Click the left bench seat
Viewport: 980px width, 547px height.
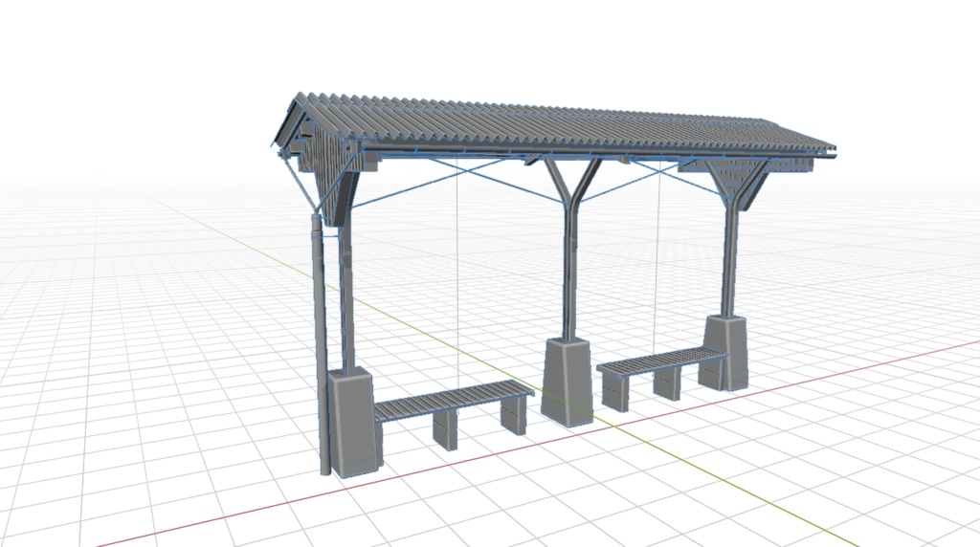(x=455, y=401)
